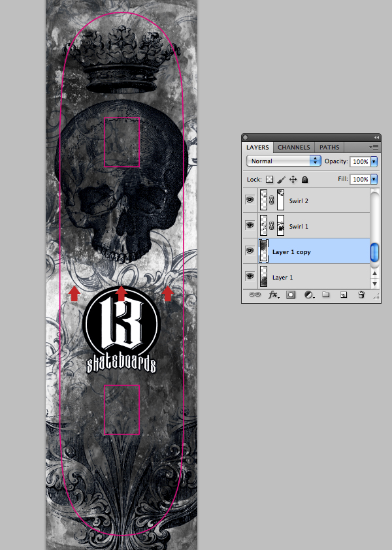This screenshot has height=550, width=392.
Task: Create new fill or adjustment layer
Action: [x=309, y=295]
